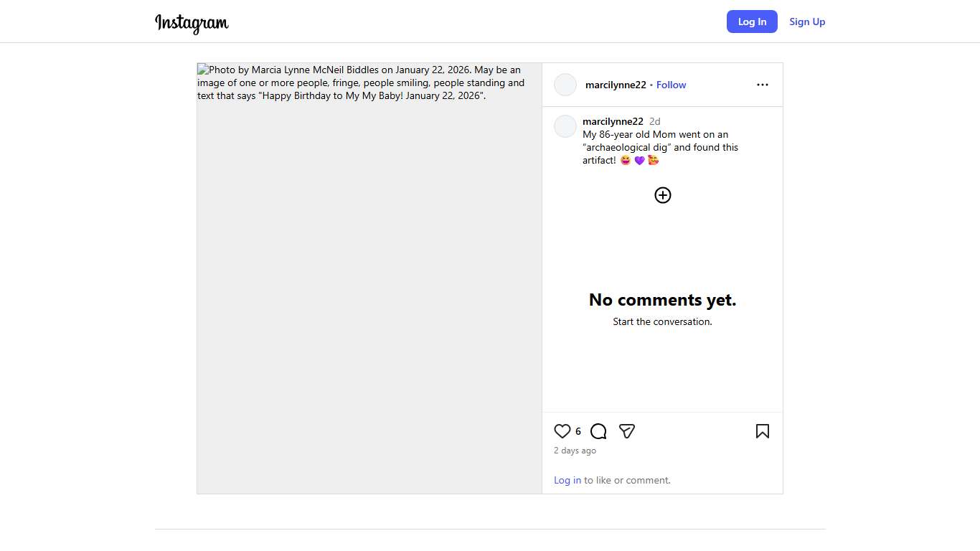980x551 pixels.
Task: Click the avatar beside the caption
Action: [565, 126]
